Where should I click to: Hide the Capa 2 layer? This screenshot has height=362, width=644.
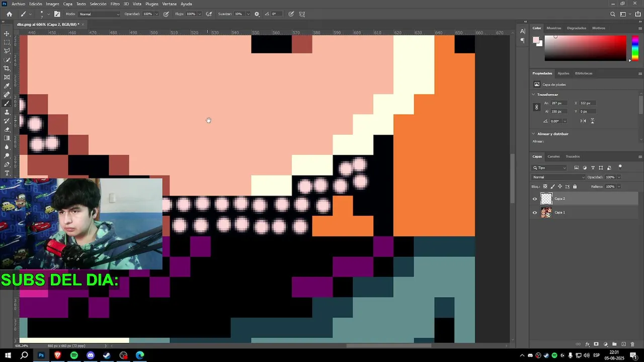click(535, 199)
